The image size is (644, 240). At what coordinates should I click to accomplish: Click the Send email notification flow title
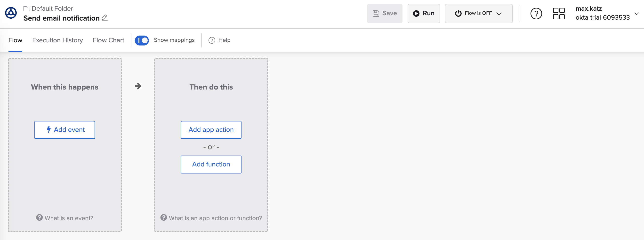tap(61, 18)
